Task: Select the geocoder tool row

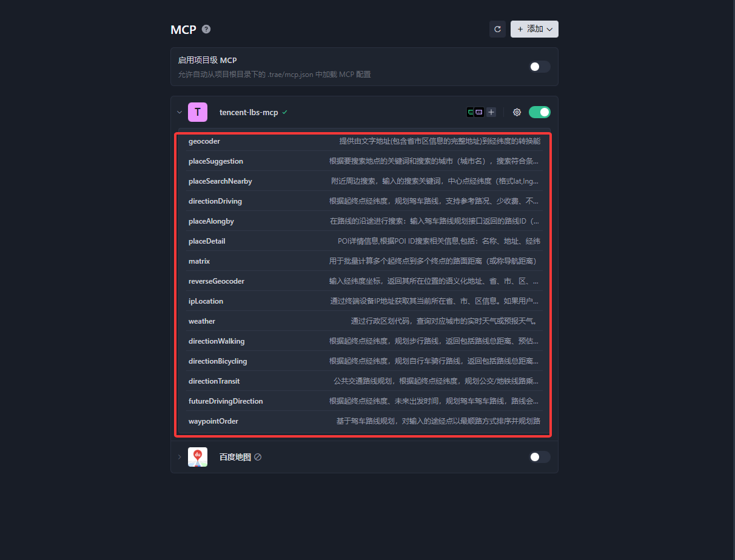Action: (364, 141)
